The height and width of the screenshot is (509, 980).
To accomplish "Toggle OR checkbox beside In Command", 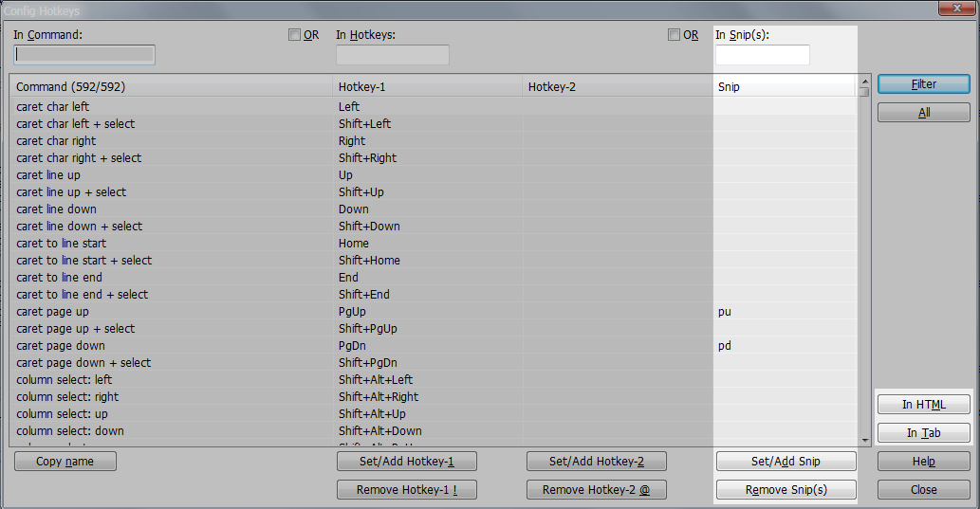I will [x=294, y=35].
